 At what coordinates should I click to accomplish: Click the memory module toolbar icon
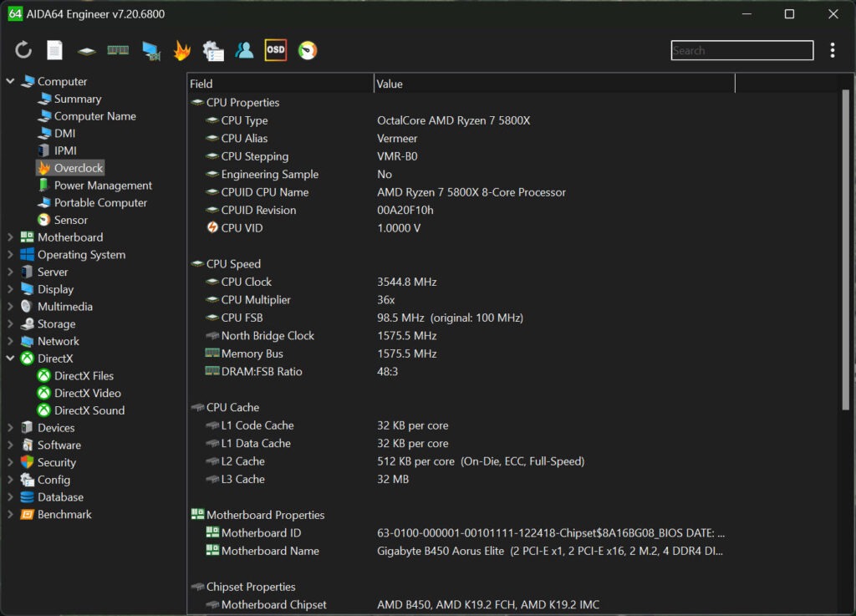118,50
